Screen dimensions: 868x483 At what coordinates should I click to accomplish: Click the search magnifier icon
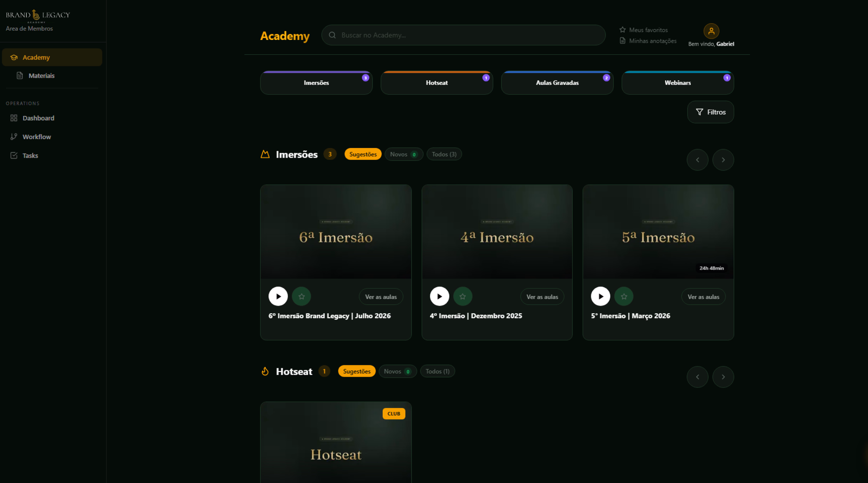(x=332, y=35)
